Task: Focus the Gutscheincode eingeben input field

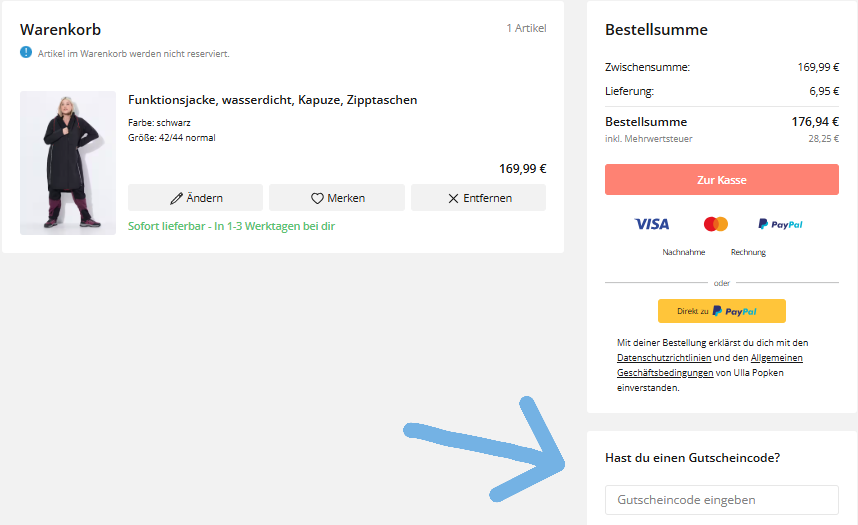Action: coord(721,499)
